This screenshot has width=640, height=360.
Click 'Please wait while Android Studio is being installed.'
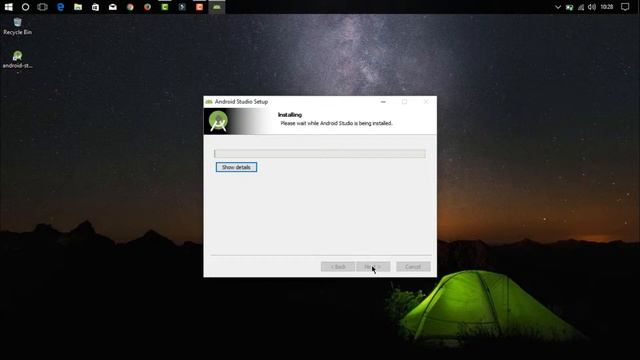[336, 123]
